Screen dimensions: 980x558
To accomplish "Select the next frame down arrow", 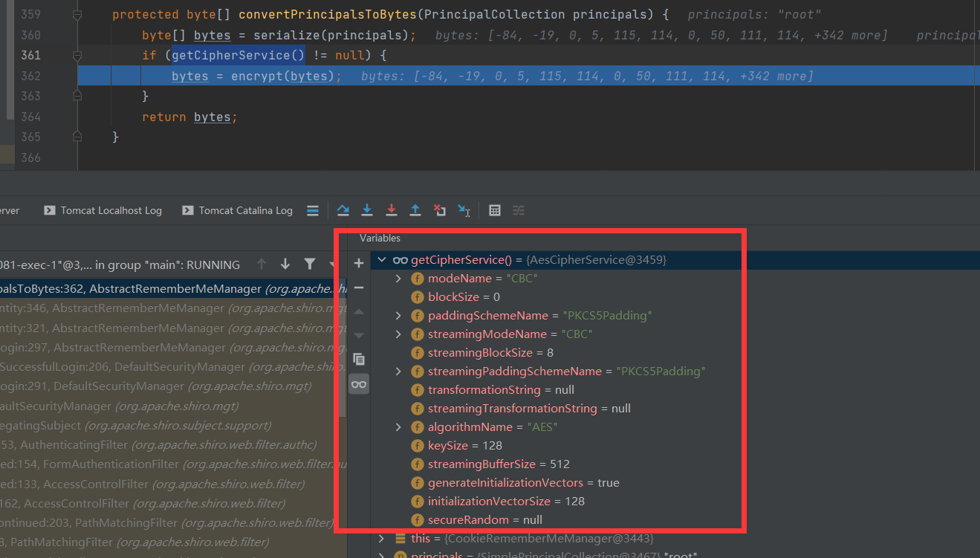I will click(x=285, y=265).
